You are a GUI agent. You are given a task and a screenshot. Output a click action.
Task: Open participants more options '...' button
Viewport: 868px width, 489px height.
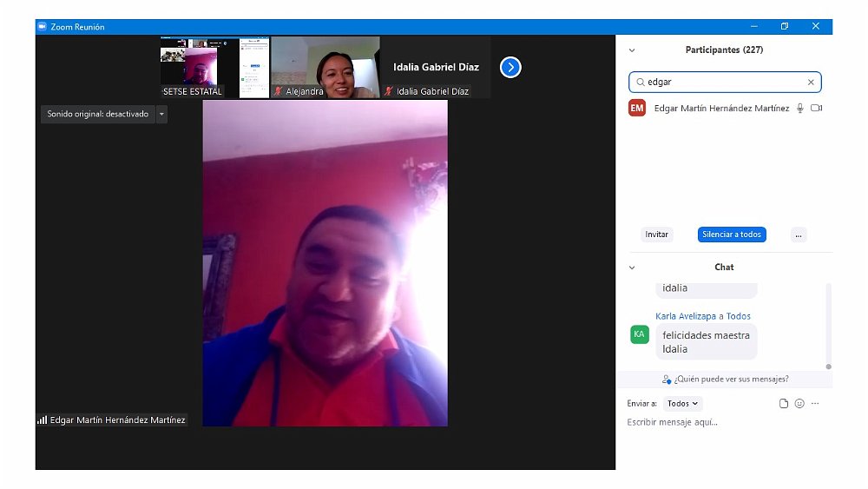click(799, 235)
